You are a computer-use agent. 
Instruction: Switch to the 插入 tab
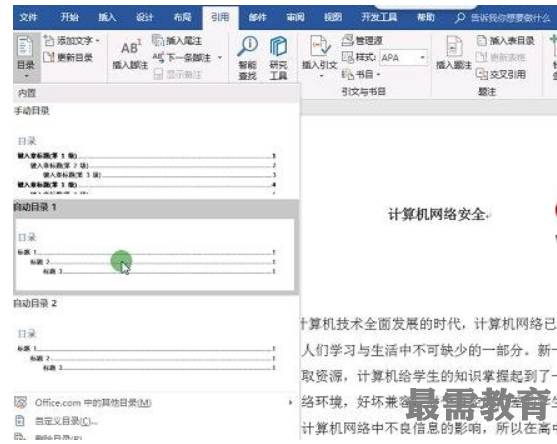click(x=107, y=17)
